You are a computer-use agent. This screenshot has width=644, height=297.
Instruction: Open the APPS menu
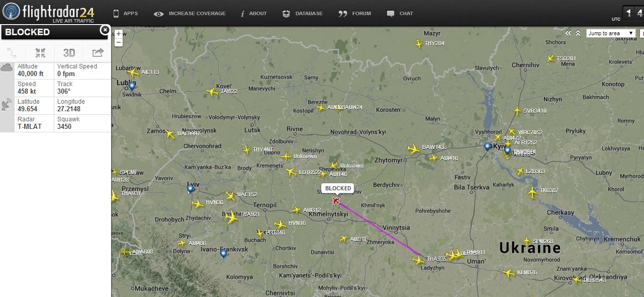(x=125, y=14)
